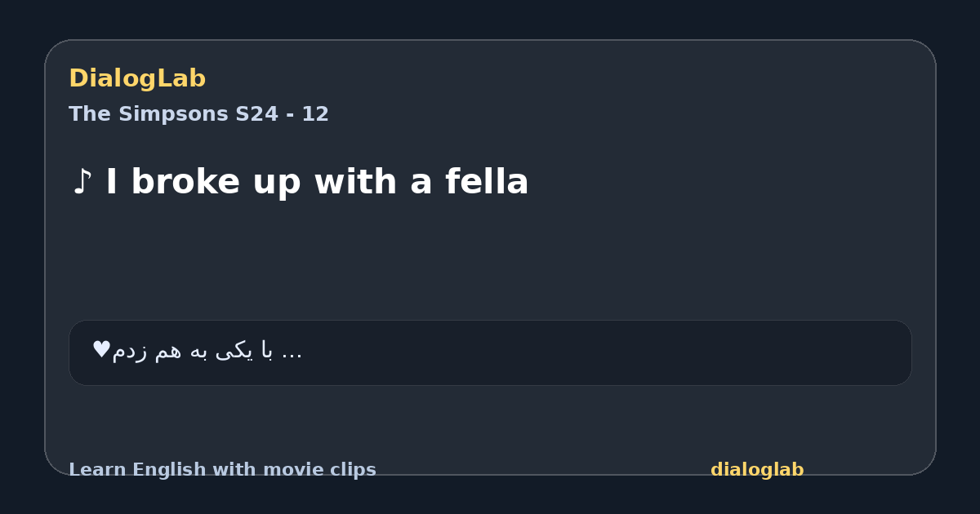The width and height of the screenshot is (980, 514).
Task: Click the "S24 - 12" episode number
Action: pyautogui.click(x=282, y=114)
